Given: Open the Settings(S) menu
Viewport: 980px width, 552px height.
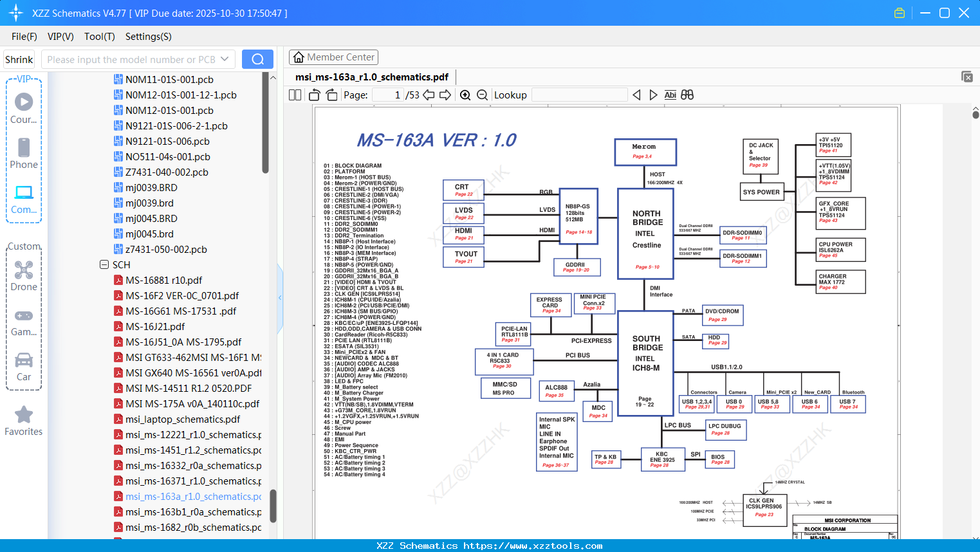Looking at the screenshot, I should (x=149, y=37).
